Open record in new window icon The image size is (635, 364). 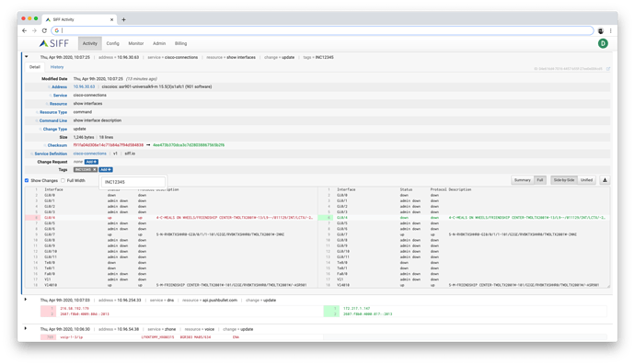click(x=608, y=69)
